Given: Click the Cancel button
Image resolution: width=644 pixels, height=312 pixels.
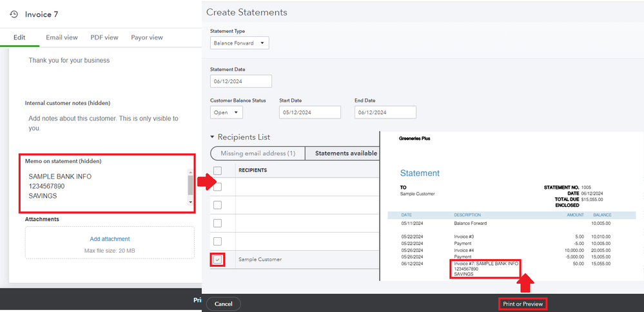Looking at the screenshot, I should tap(224, 304).
